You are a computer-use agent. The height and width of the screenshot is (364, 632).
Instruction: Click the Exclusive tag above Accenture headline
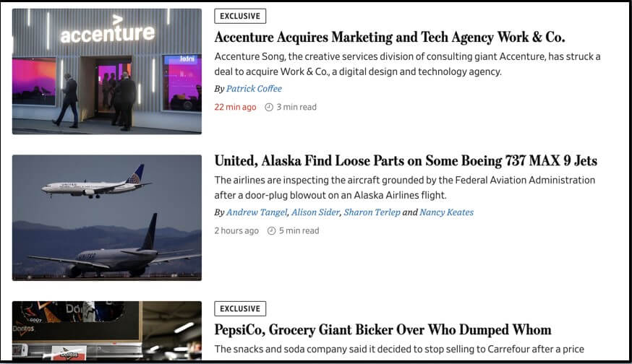tap(240, 16)
